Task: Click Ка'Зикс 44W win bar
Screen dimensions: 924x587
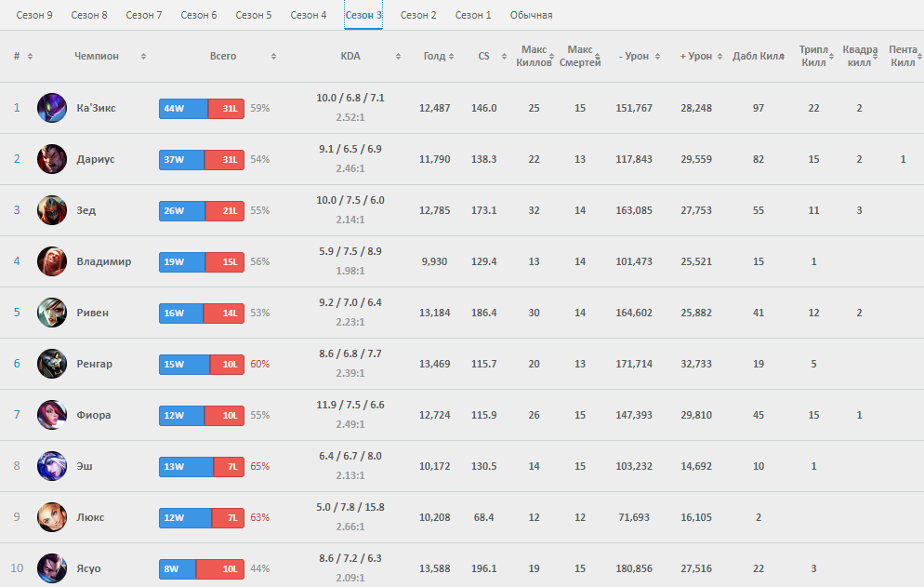Action: (x=183, y=109)
